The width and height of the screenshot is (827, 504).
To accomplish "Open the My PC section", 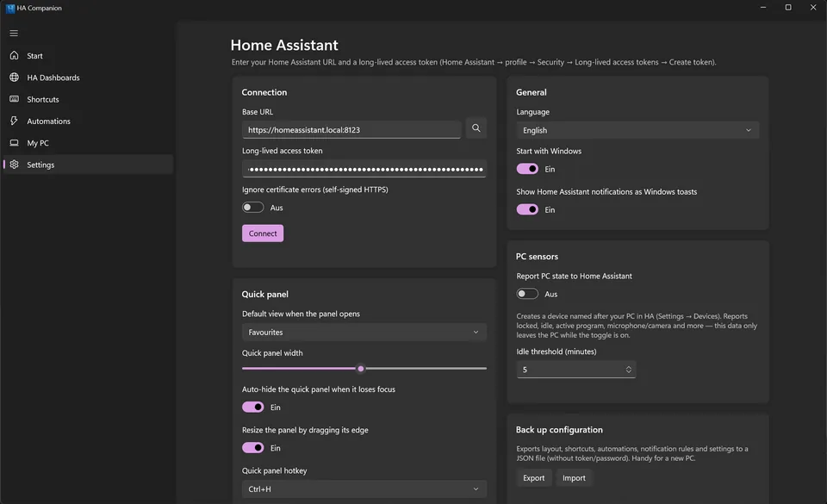I will click(88, 143).
